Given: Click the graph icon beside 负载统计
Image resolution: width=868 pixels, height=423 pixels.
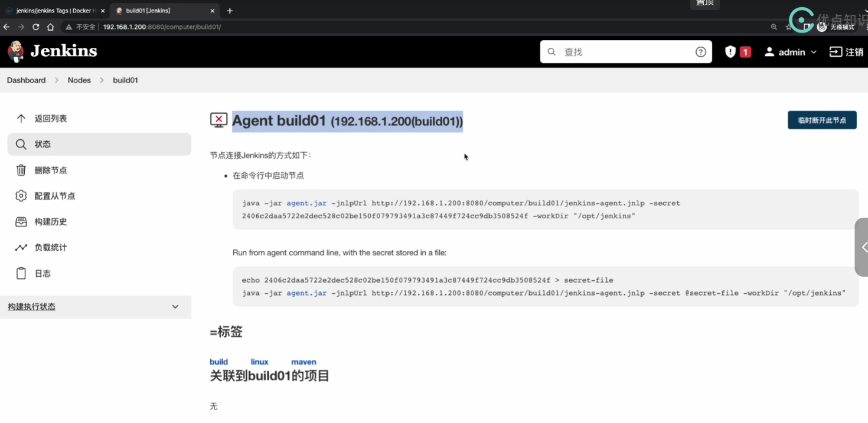Looking at the screenshot, I should tap(21, 248).
